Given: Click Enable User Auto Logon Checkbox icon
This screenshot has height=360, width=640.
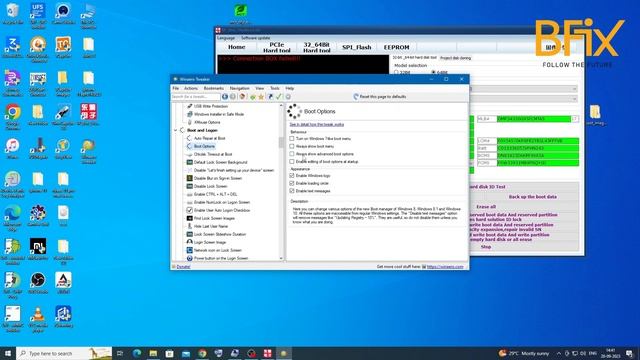Looking at the screenshot, I should [x=189, y=210].
